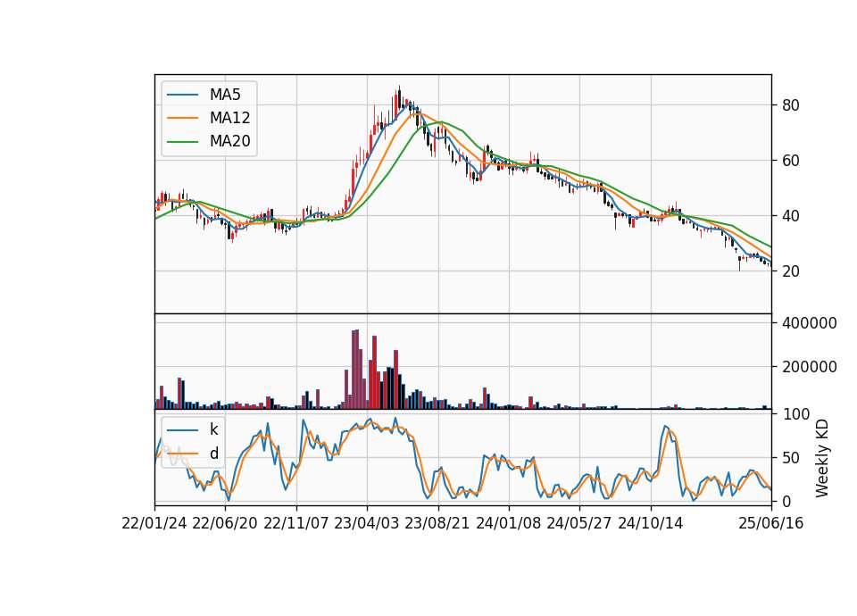The width and height of the screenshot is (857, 616).
Task: Click the MA20 legend label
Action: [229, 142]
